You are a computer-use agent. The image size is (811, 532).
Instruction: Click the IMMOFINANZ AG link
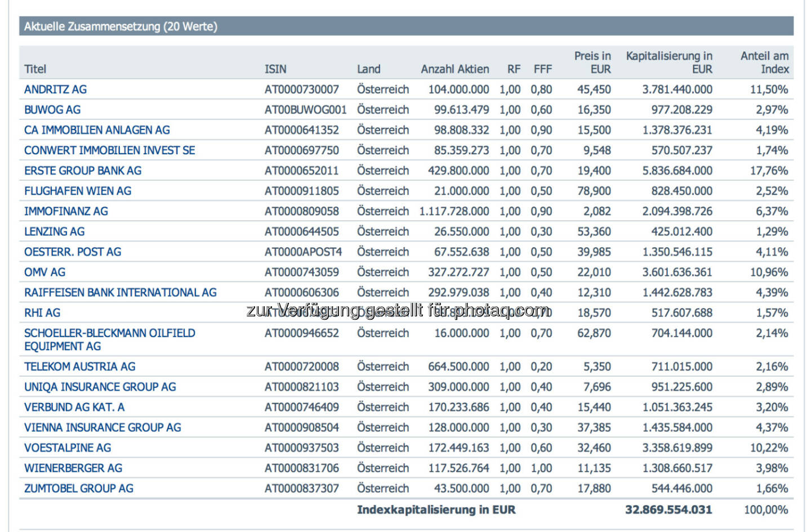tap(66, 211)
